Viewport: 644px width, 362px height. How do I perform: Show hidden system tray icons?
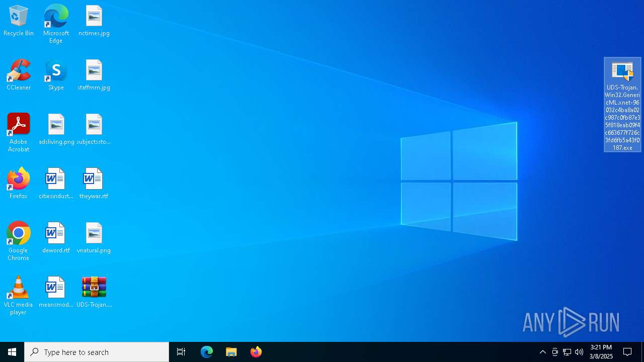543,352
